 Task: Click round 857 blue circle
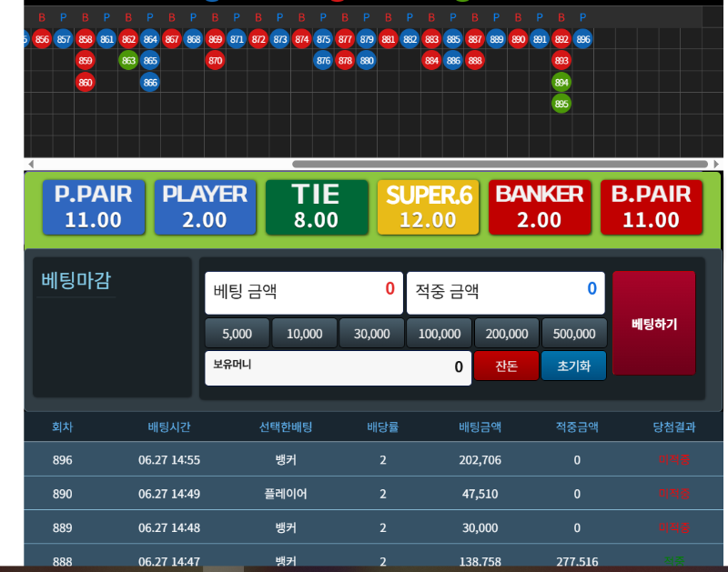click(63, 39)
